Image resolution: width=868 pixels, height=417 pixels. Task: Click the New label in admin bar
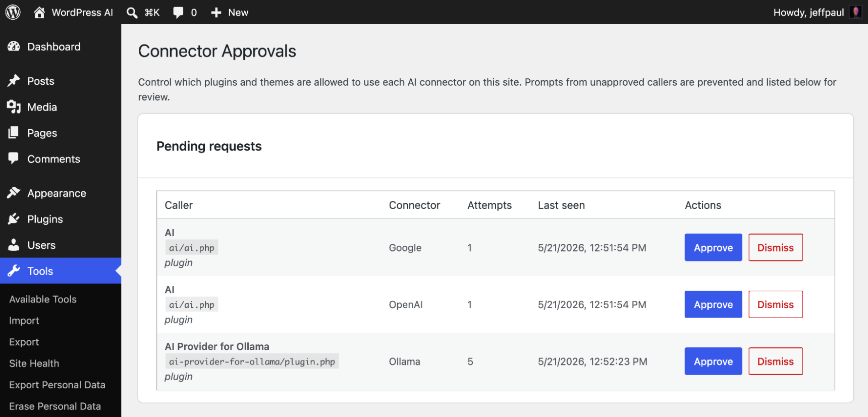(x=238, y=13)
